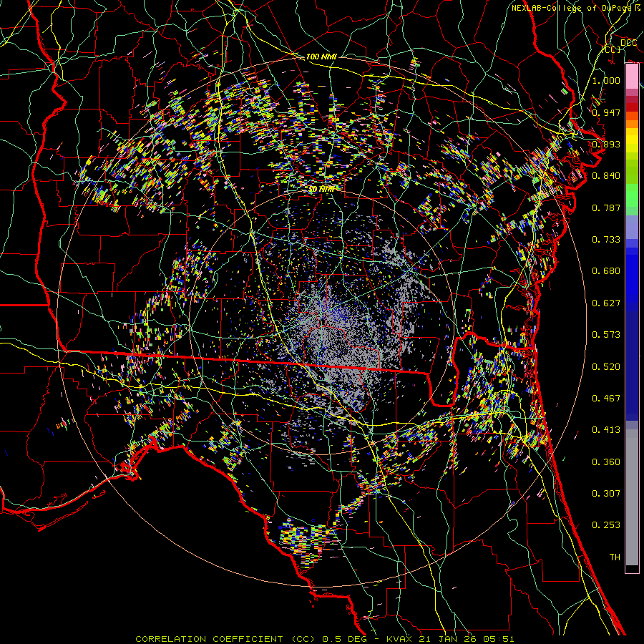Viewport: 644px width, 644px height.
Task: Click the 0.947 legend value
Action: tap(606, 112)
